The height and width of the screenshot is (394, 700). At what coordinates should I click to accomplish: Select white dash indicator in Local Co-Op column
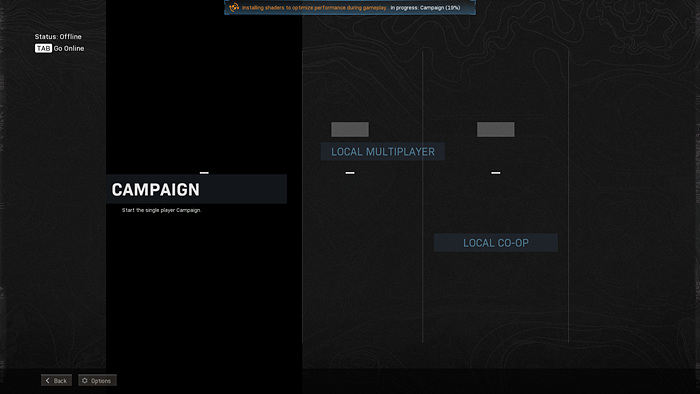[496, 173]
